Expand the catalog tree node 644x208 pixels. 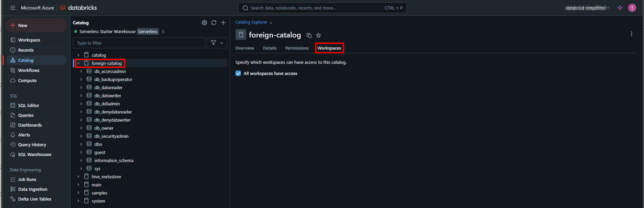(x=78, y=55)
